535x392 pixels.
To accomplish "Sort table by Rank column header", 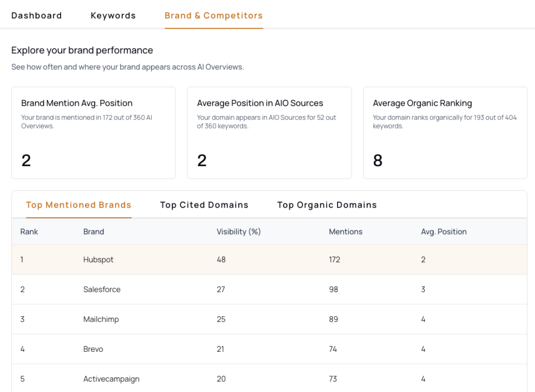I will point(29,232).
